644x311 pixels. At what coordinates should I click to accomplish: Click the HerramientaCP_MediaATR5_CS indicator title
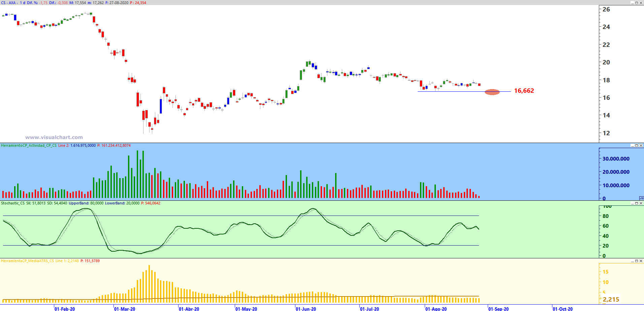pos(27,261)
